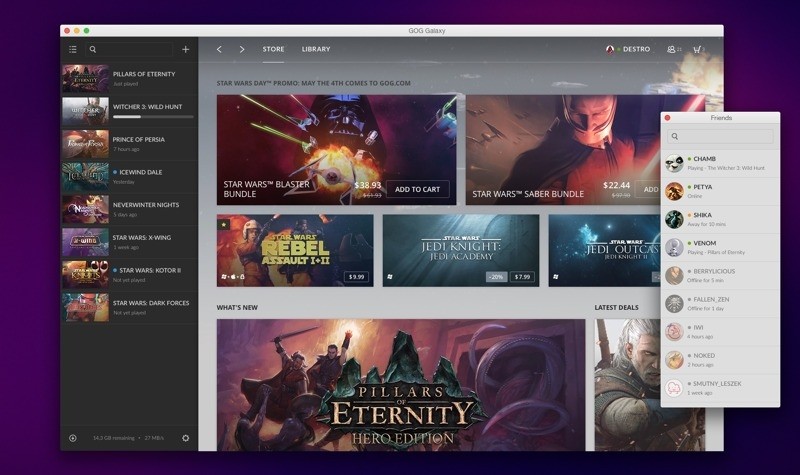Add Star Wars Blaster Bundle to cart
800x475 pixels.
tap(417, 189)
